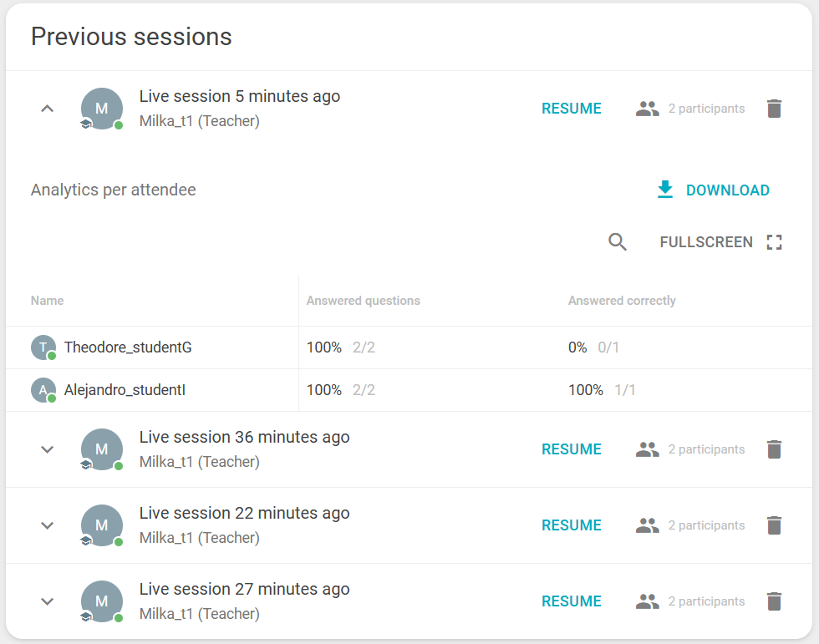Click the fullscreen expand icon

774,242
